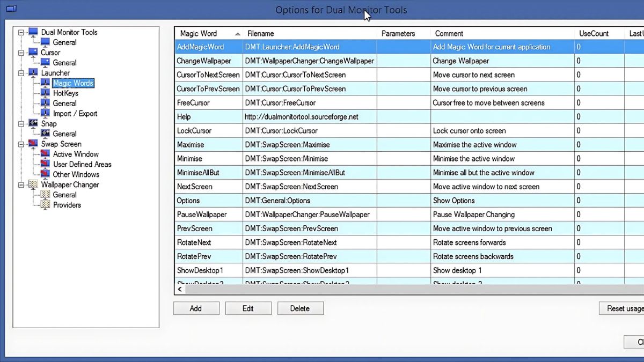This screenshot has height=362, width=644.
Task: Select the FreeCursor magic word cell
Action: pyautogui.click(x=209, y=102)
